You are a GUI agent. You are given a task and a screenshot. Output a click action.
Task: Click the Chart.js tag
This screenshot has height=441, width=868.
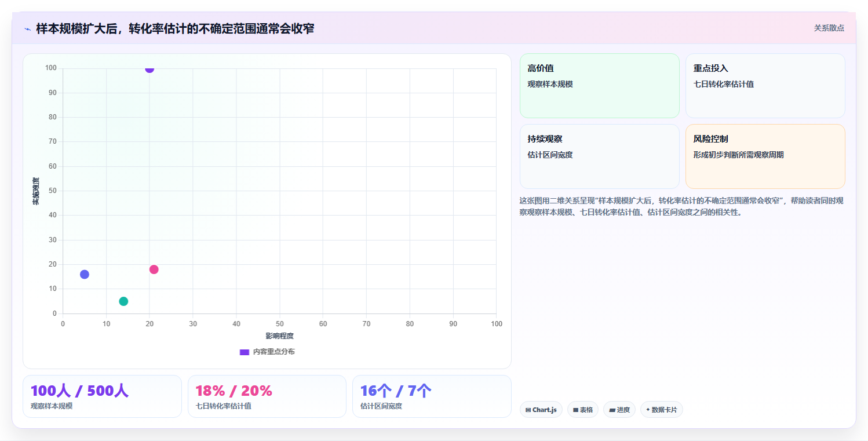point(541,410)
